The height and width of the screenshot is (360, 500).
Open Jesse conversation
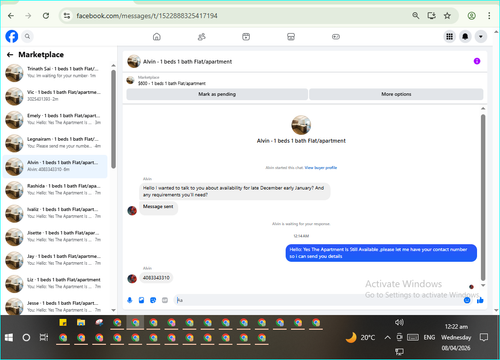tap(55, 306)
